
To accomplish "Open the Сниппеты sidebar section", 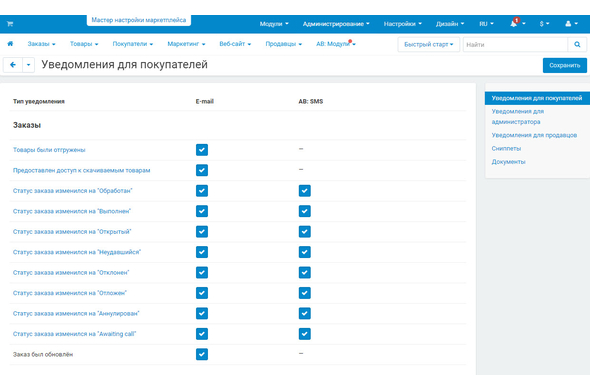I will pyautogui.click(x=506, y=148).
